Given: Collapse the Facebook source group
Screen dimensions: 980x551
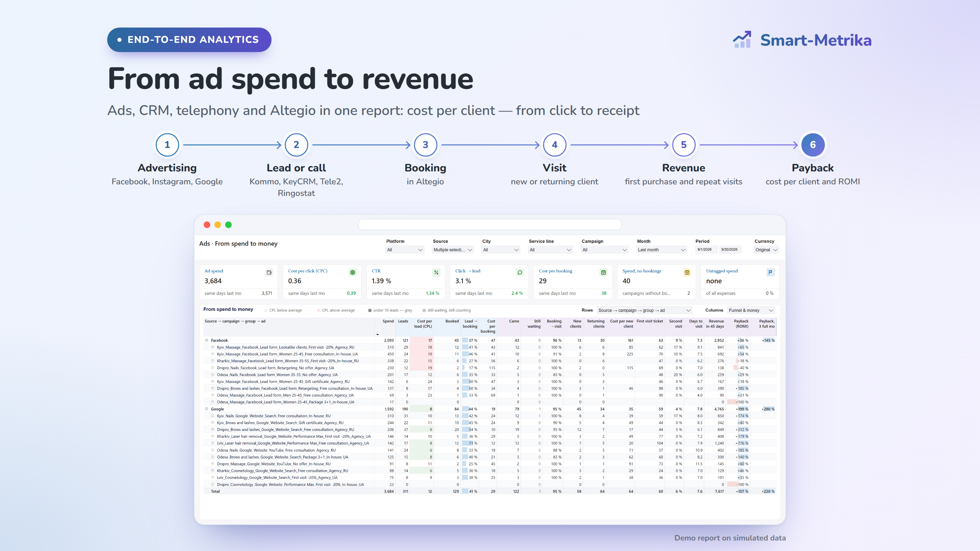Looking at the screenshot, I should [207, 340].
